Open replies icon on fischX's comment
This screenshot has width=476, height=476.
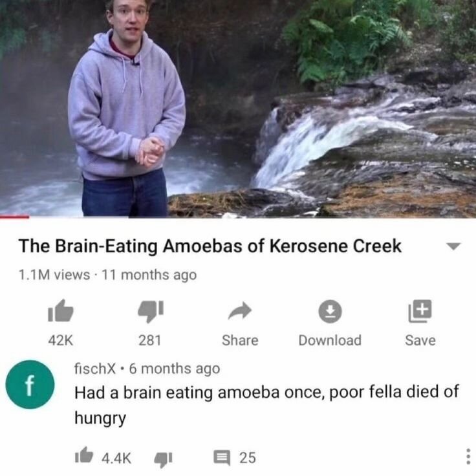click(222, 458)
